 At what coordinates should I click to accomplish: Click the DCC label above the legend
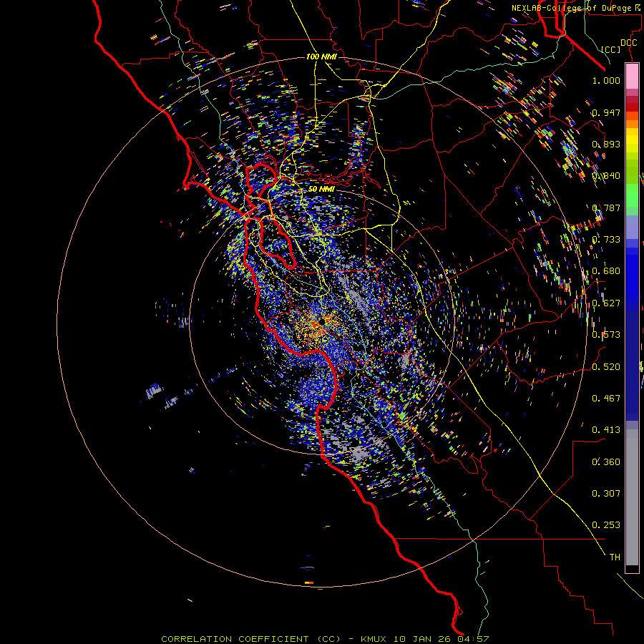pos(628,43)
